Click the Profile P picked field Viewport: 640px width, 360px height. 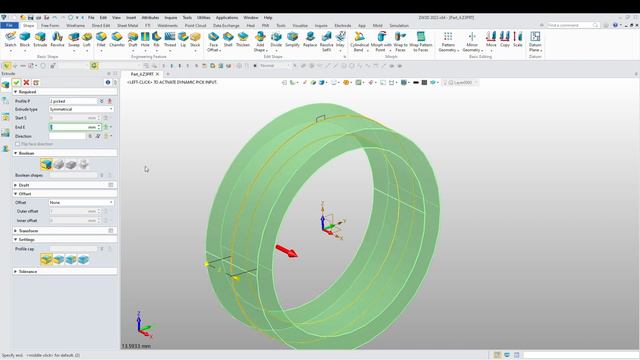[x=73, y=101]
